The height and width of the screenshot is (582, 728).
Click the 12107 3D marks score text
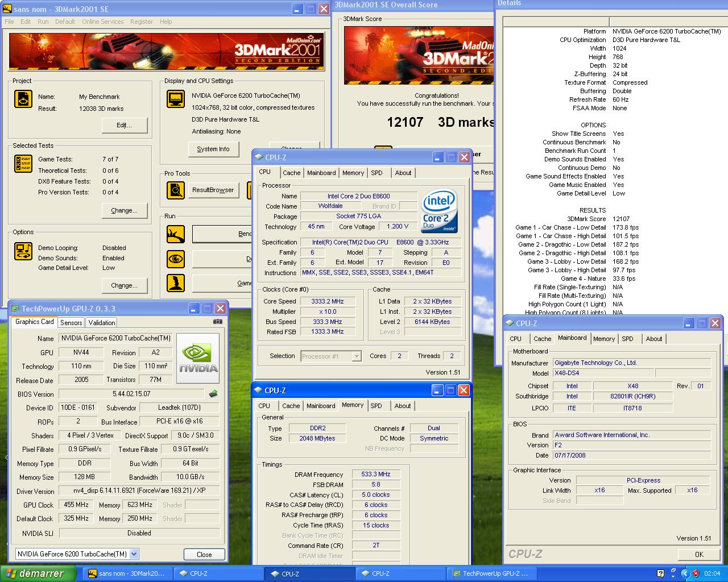[440, 122]
